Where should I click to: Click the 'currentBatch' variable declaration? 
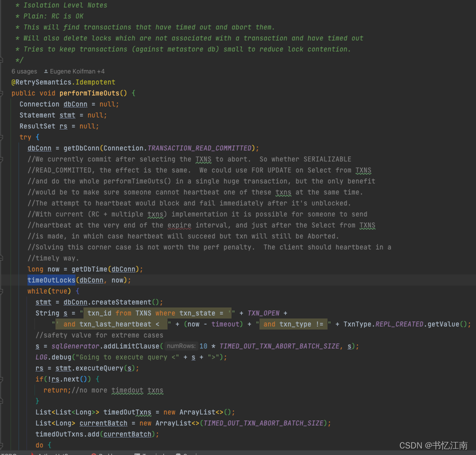[103, 423]
